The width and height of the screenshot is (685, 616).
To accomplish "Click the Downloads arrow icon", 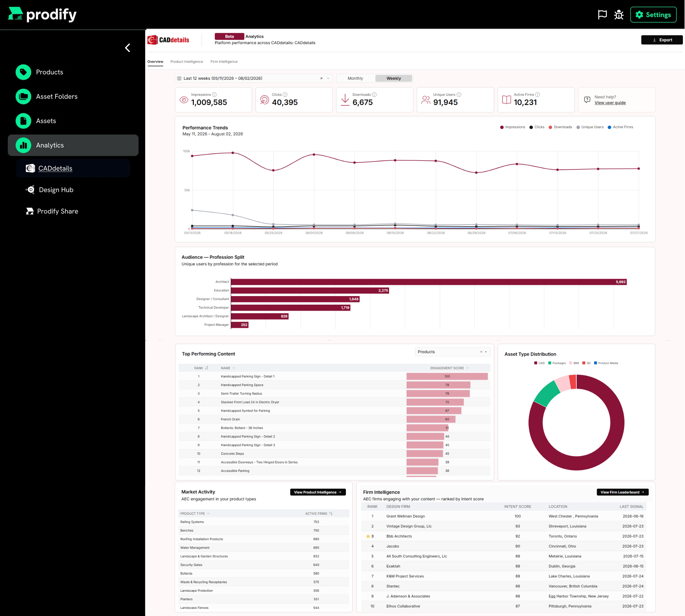I will pos(345,100).
